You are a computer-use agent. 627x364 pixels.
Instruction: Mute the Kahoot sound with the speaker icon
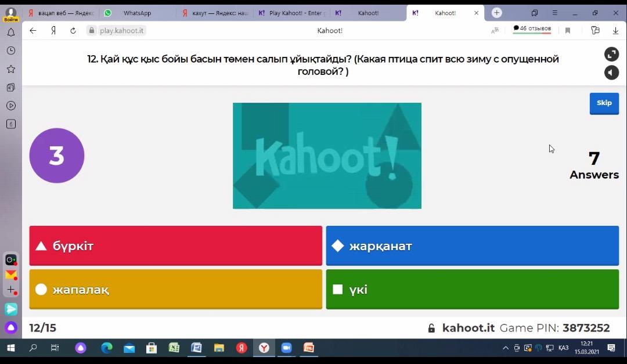[x=611, y=73]
